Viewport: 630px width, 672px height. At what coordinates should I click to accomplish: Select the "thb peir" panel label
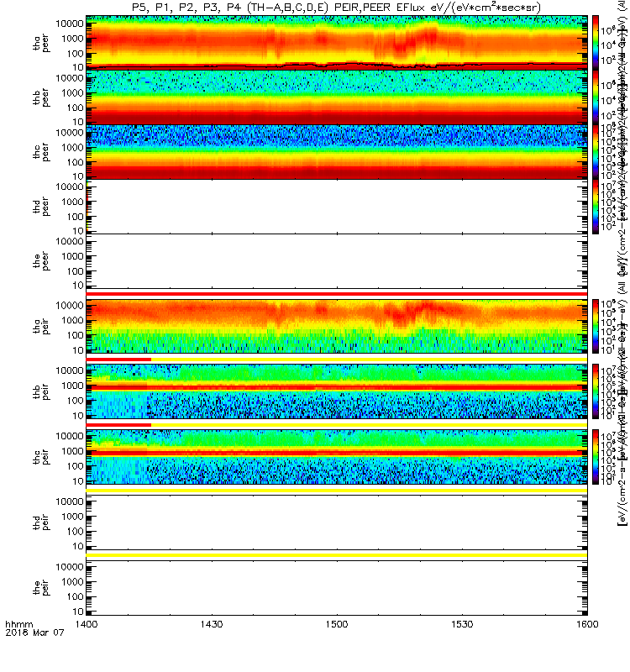pos(41,391)
